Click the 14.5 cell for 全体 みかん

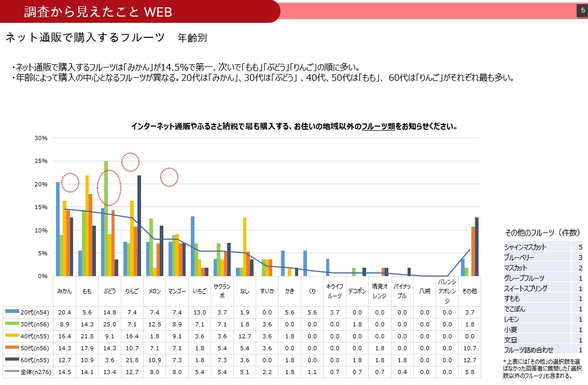click(64, 372)
